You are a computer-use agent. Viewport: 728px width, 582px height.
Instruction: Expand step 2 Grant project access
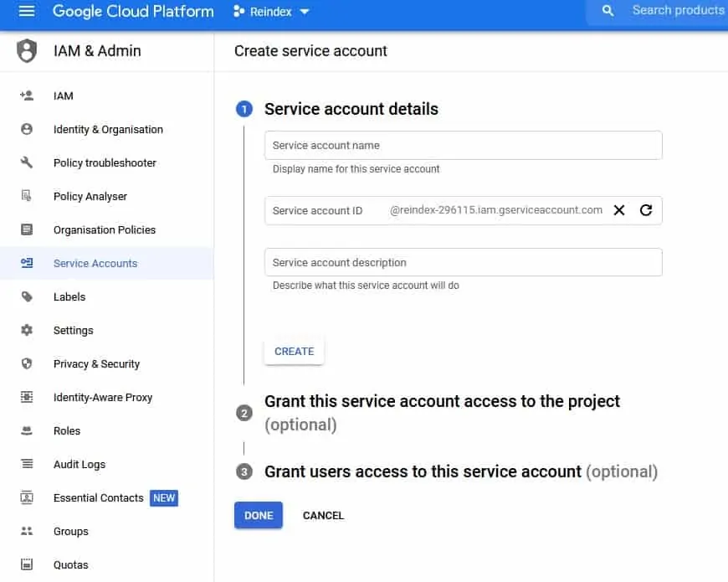(442, 413)
